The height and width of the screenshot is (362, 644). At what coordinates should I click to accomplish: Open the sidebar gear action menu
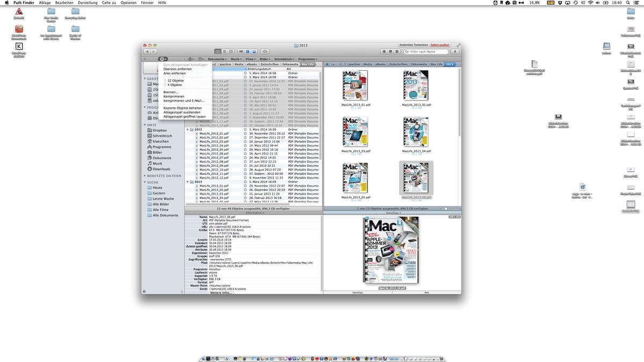(144, 292)
